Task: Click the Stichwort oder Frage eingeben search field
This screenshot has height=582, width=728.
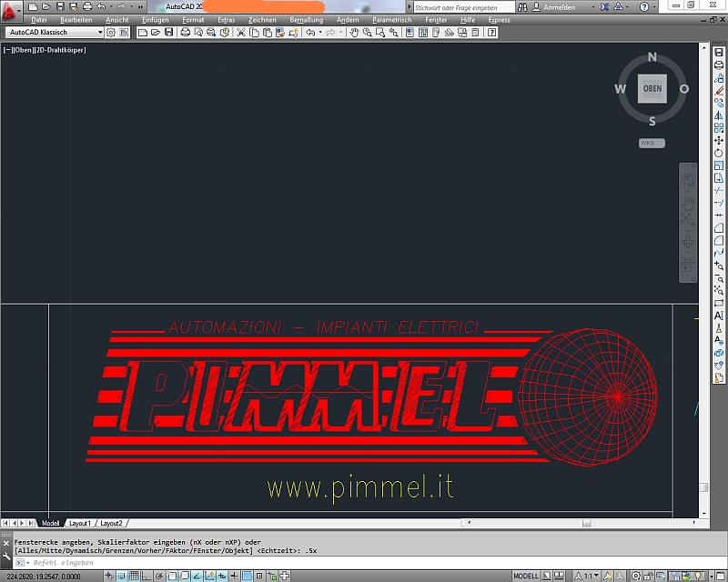Action: [464, 7]
